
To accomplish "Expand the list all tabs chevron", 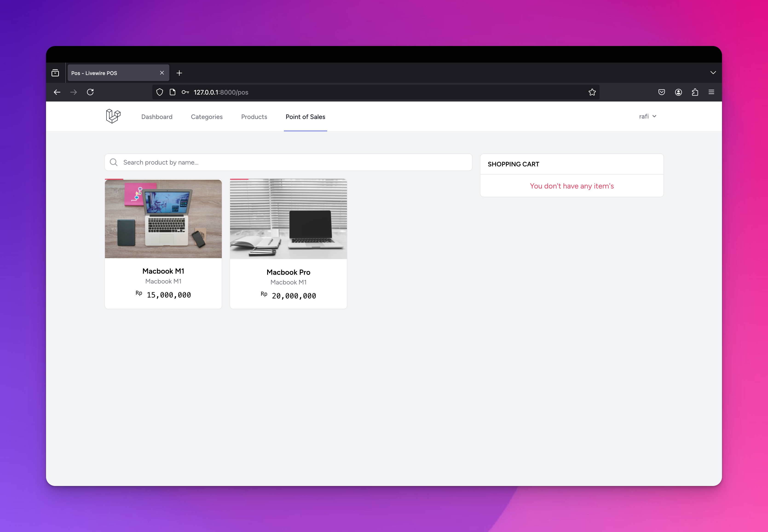I will tap(713, 73).
